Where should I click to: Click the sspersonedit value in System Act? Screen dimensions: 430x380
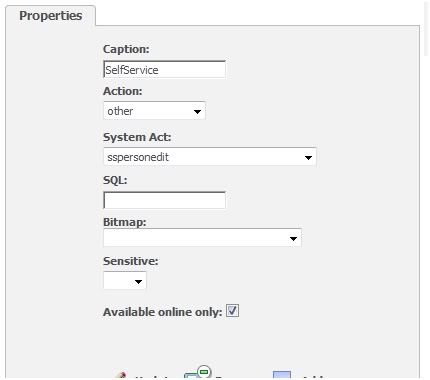tap(138, 157)
